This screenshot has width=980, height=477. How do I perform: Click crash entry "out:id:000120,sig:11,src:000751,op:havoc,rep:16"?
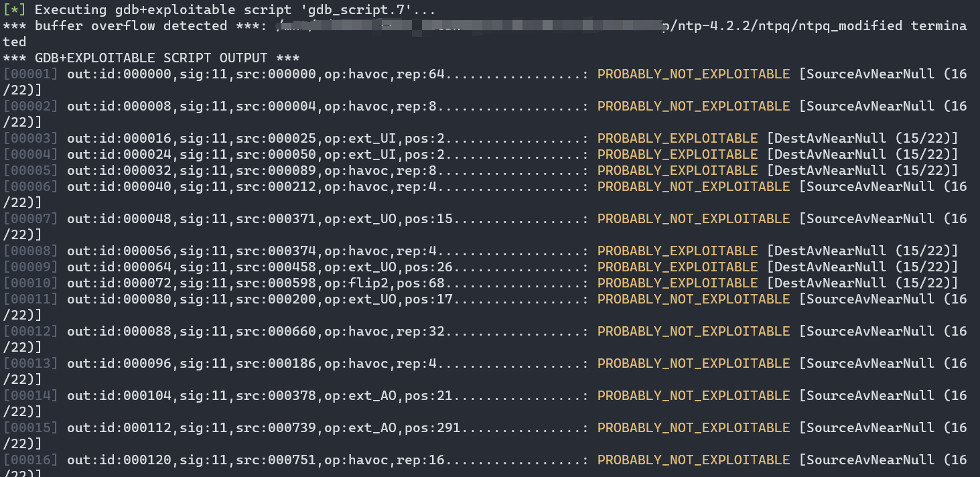256,460
